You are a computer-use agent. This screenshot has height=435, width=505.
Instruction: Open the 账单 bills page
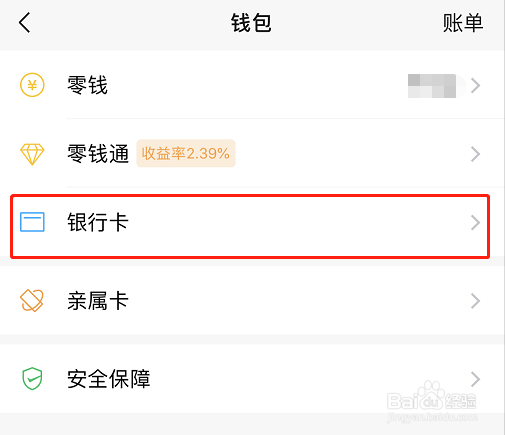tap(463, 23)
